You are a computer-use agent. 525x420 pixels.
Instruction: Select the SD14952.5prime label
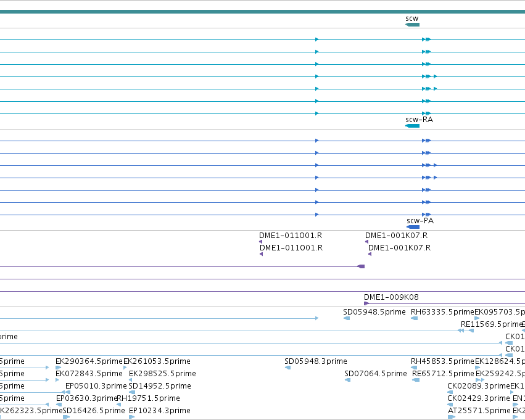tap(160, 386)
